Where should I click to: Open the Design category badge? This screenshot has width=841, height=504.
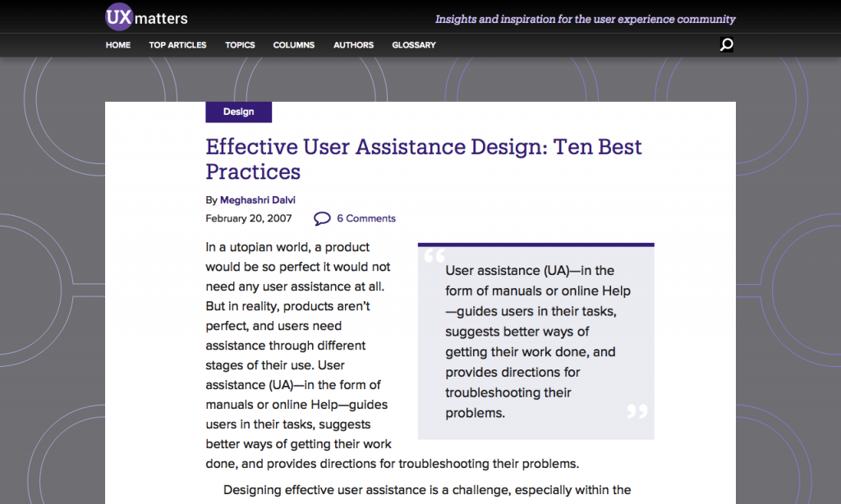(x=238, y=112)
